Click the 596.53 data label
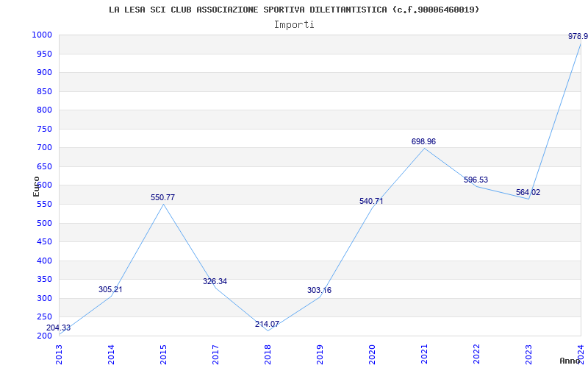588x368 pixels. [x=476, y=180]
